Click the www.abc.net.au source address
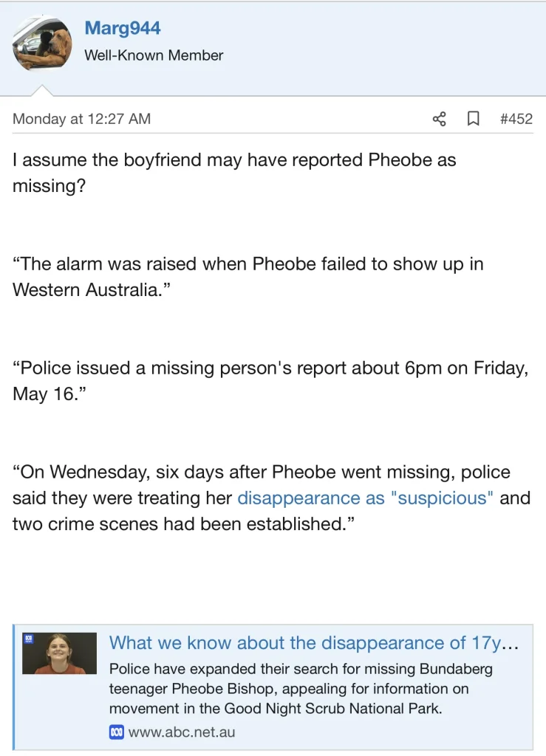546x756 pixels. [x=181, y=732]
